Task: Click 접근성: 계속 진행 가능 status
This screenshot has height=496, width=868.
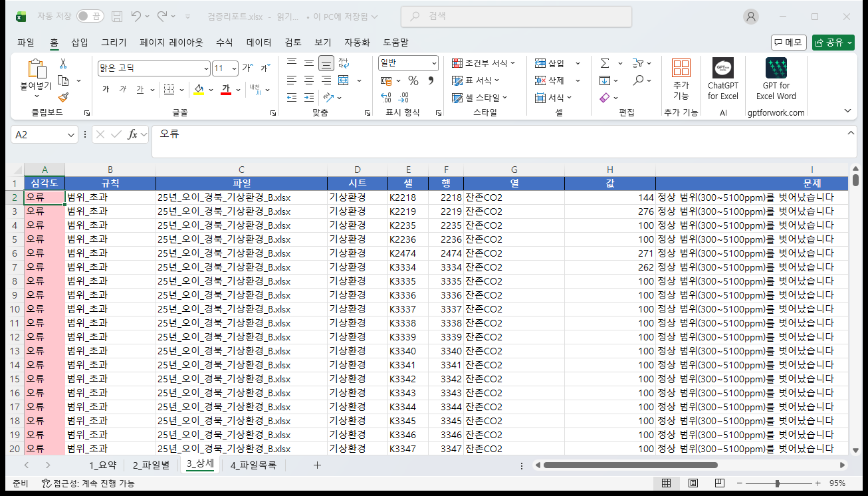Action: click(x=88, y=483)
